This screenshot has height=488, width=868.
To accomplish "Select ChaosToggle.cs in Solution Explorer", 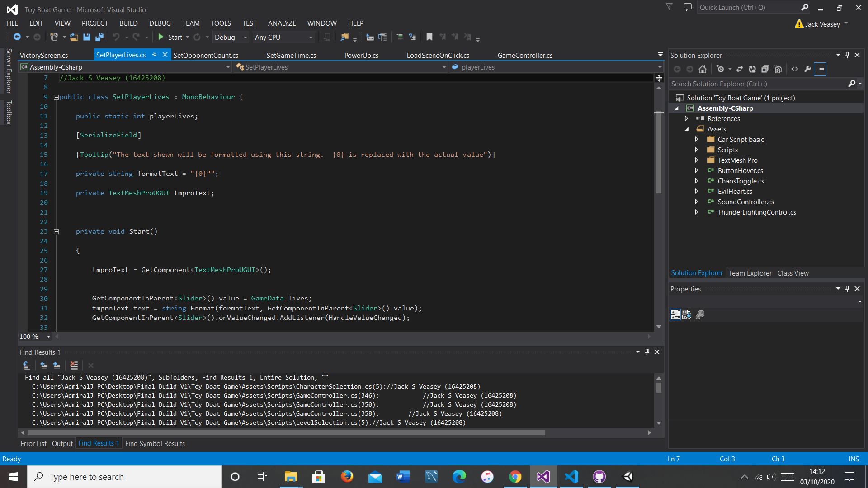I will [741, 181].
